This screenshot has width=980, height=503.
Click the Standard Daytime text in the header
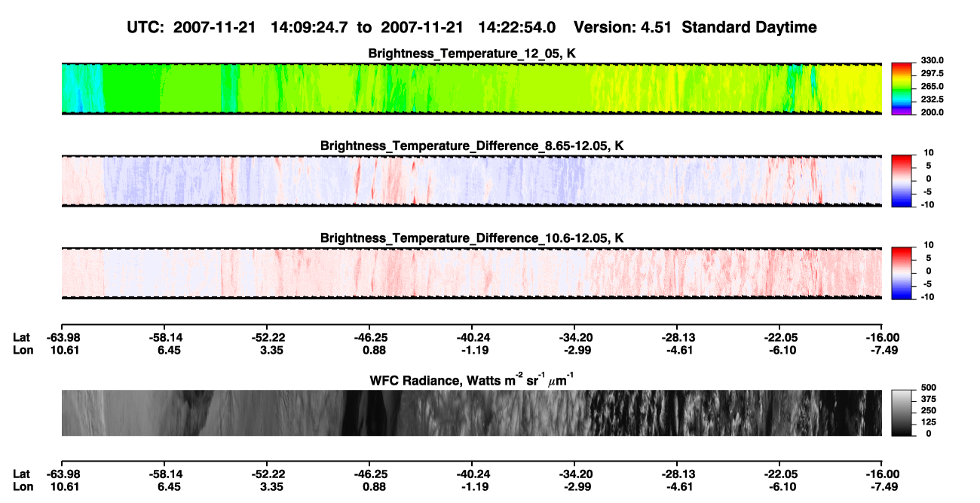coord(749,27)
